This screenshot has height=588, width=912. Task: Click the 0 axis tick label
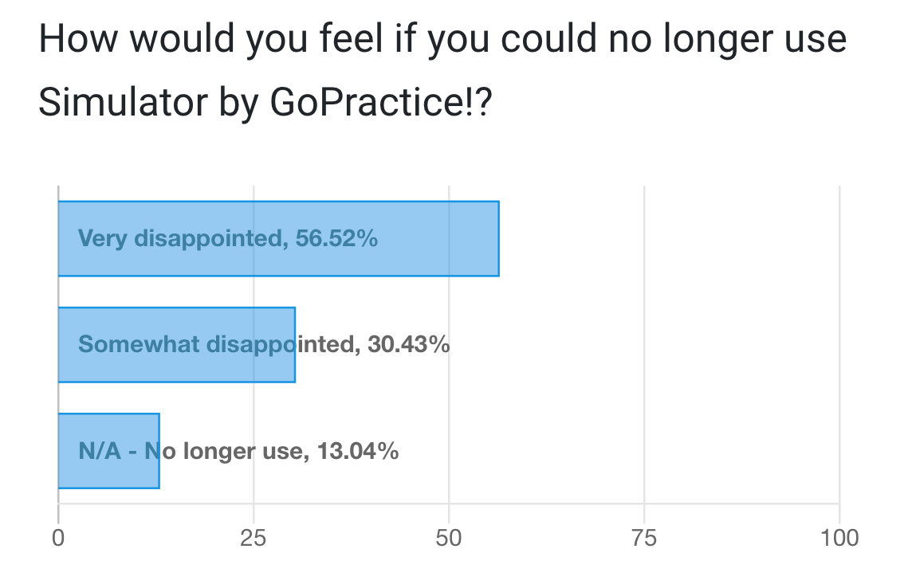58,538
